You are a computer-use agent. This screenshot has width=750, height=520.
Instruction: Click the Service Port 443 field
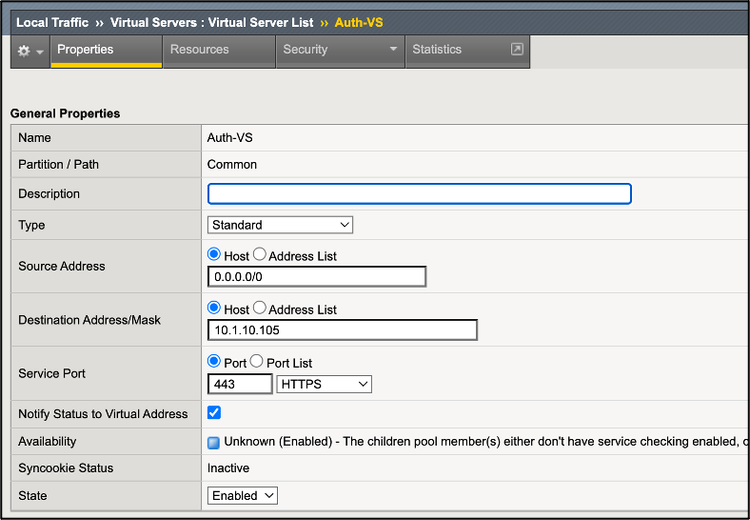pos(240,384)
